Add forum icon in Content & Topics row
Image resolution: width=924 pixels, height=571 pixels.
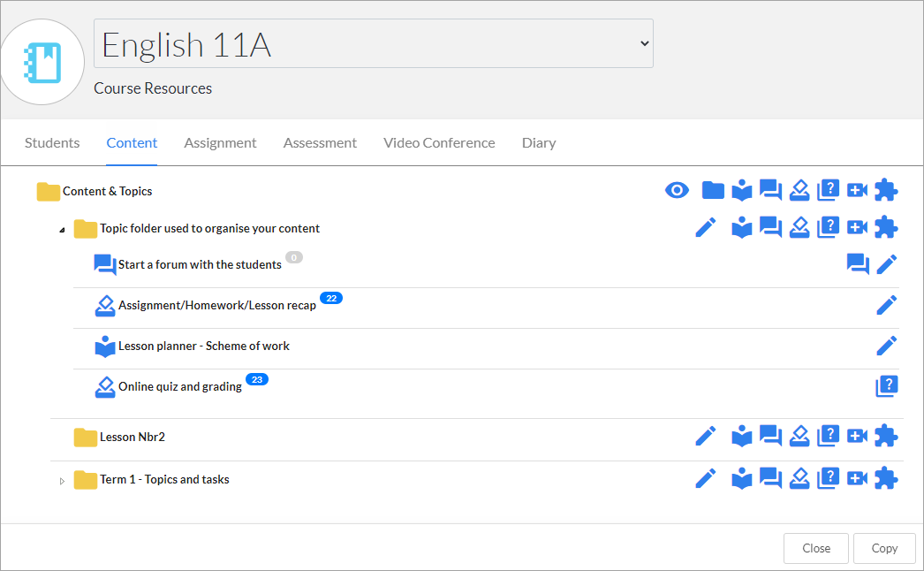pyautogui.click(x=770, y=190)
